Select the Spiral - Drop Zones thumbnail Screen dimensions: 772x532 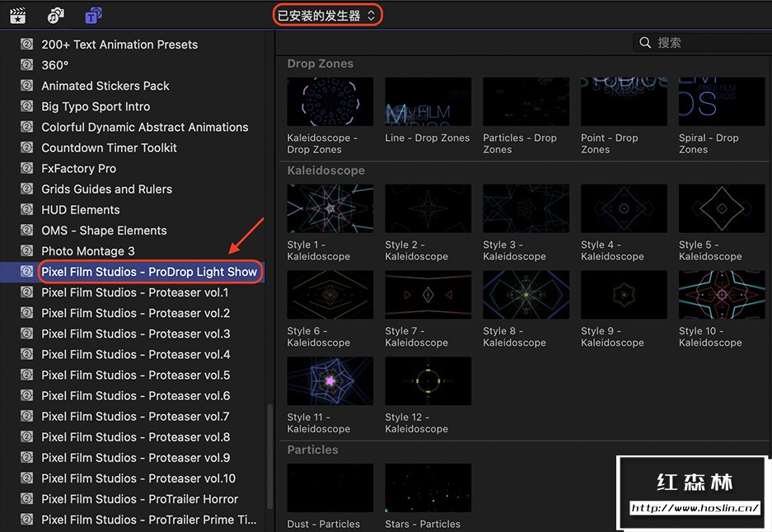point(722,101)
